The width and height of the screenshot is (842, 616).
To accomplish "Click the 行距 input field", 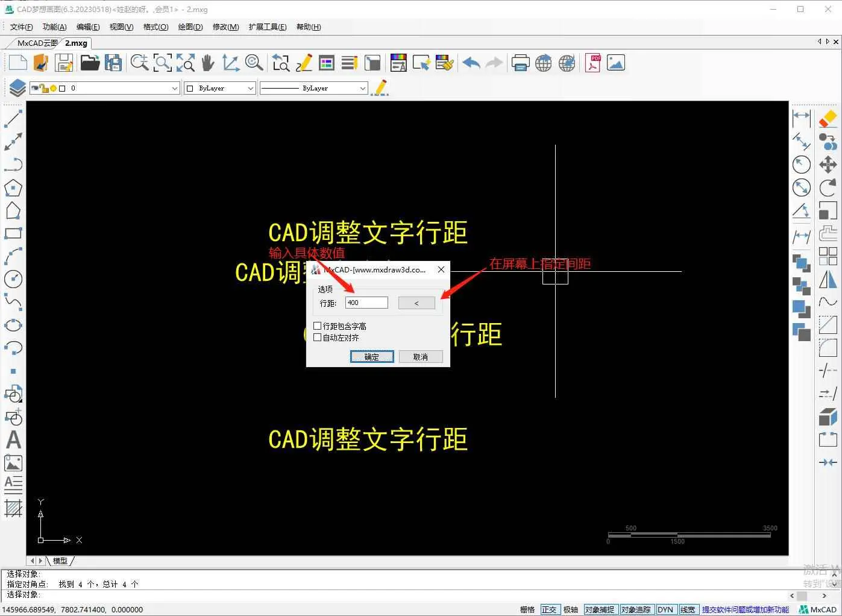I will click(366, 303).
